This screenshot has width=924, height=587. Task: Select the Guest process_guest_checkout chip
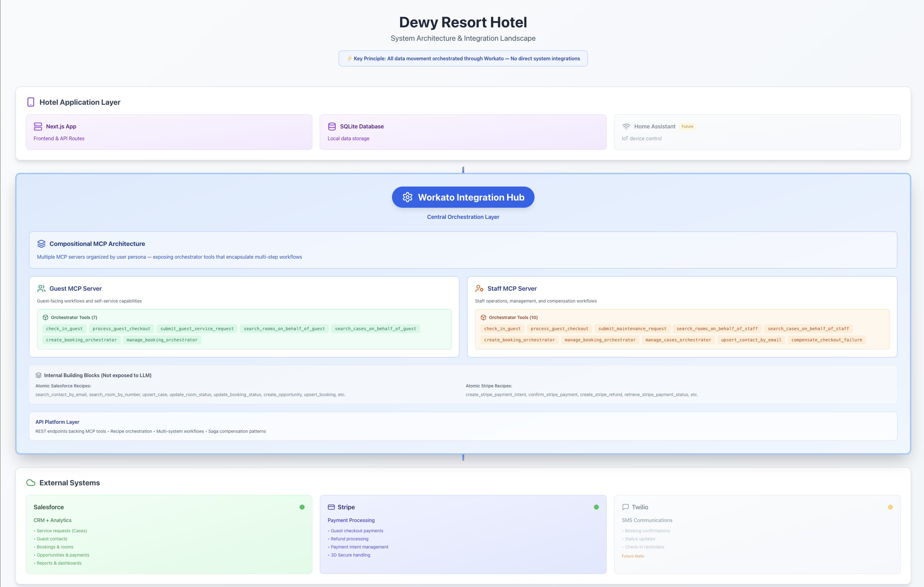click(121, 329)
